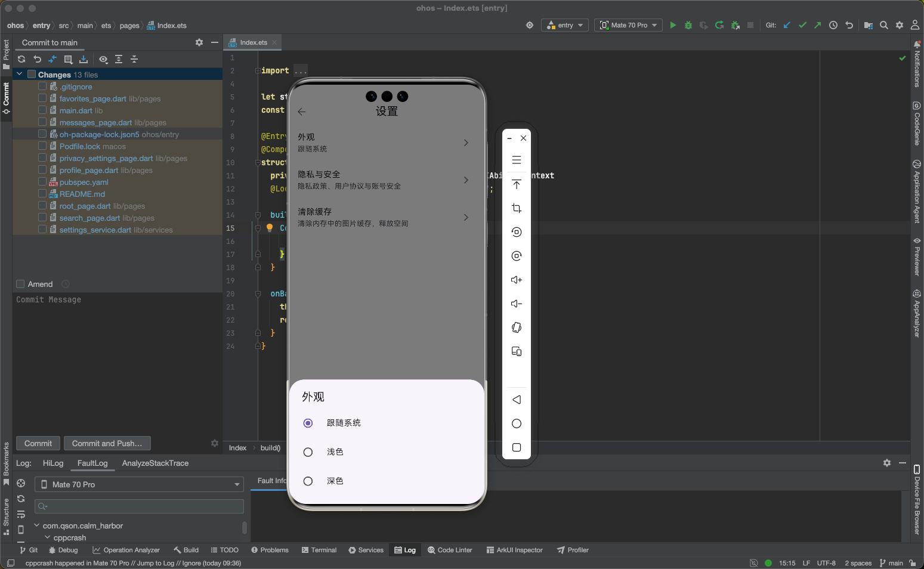Open the Mate 70 Pro device dropdown
Screen dimensions: 924x569
pos(628,25)
